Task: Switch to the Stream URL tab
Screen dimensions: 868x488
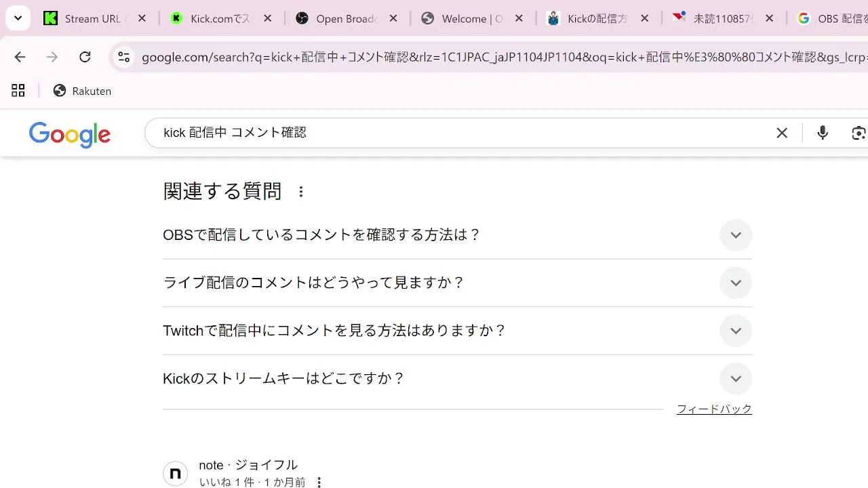Action: pyautogui.click(x=95, y=18)
